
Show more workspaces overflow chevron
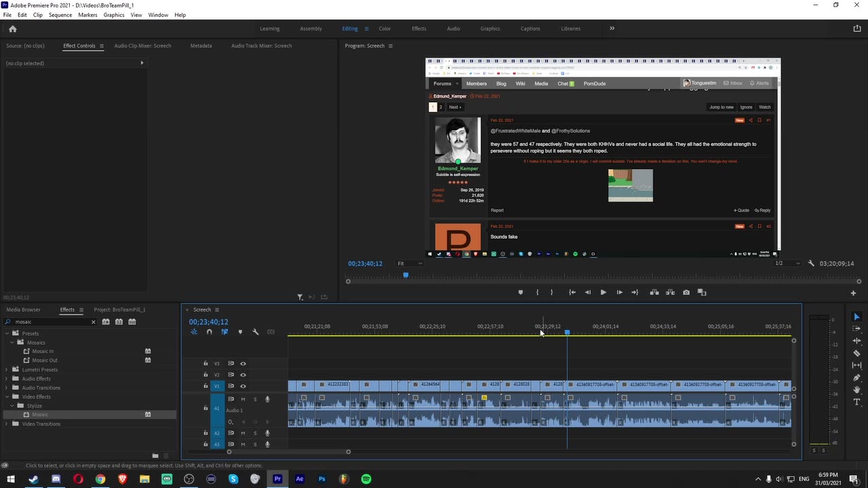click(x=612, y=28)
